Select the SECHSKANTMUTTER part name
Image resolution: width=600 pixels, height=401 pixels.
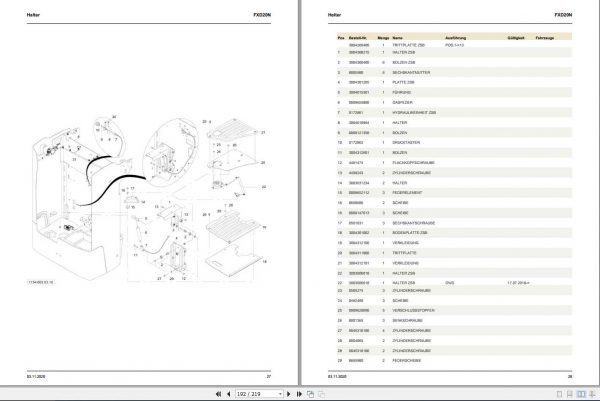click(x=411, y=72)
